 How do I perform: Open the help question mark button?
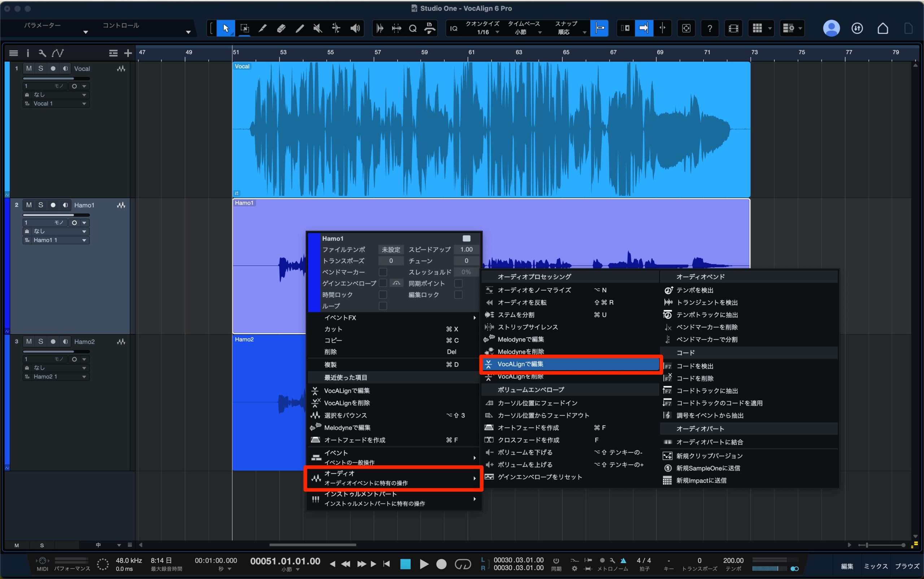[x=710, y=29]
